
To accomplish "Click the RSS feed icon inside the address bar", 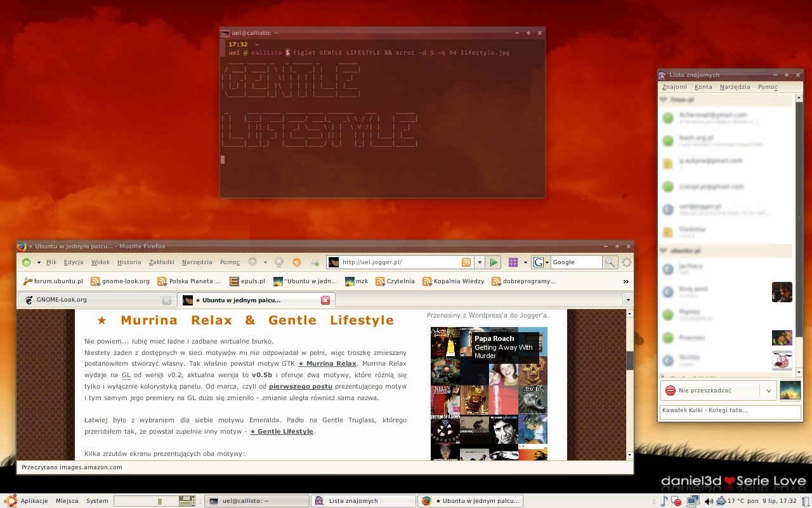I will 466,262.
